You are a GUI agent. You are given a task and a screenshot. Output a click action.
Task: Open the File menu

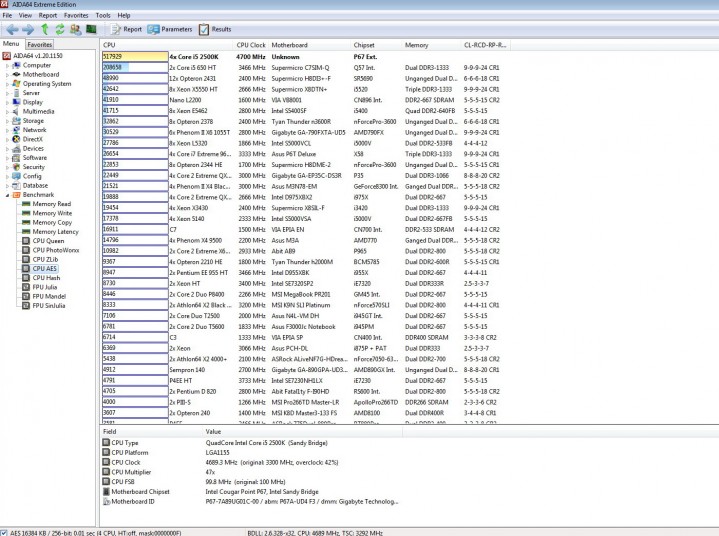click(7, 15)
